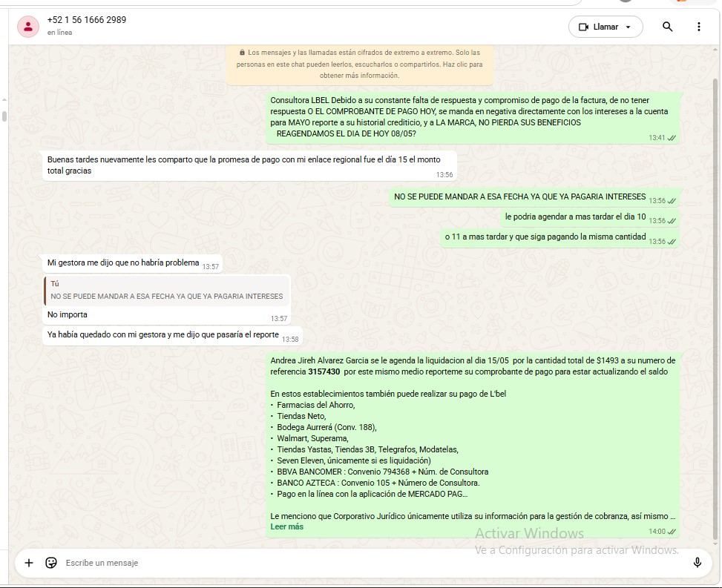Click the encryption notice banner
The width and height of the screenshot is (722, 588).
tap(360, 65)
